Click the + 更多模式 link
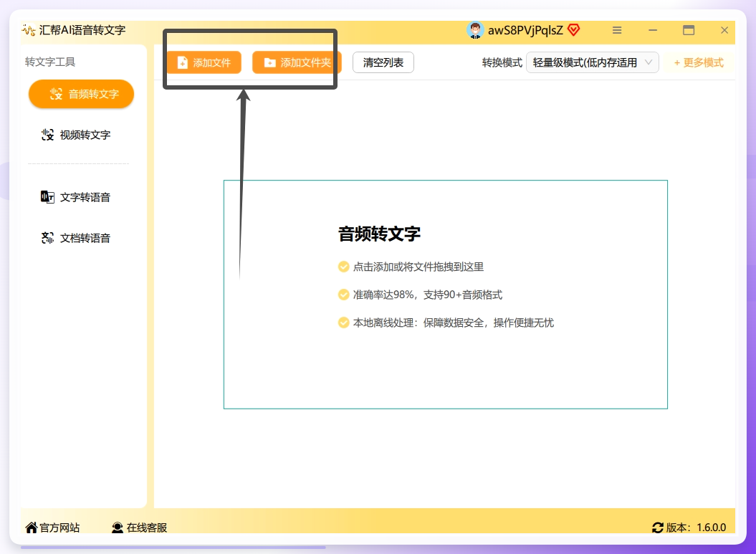Screen dimensions: 756x554 (699, 62)
